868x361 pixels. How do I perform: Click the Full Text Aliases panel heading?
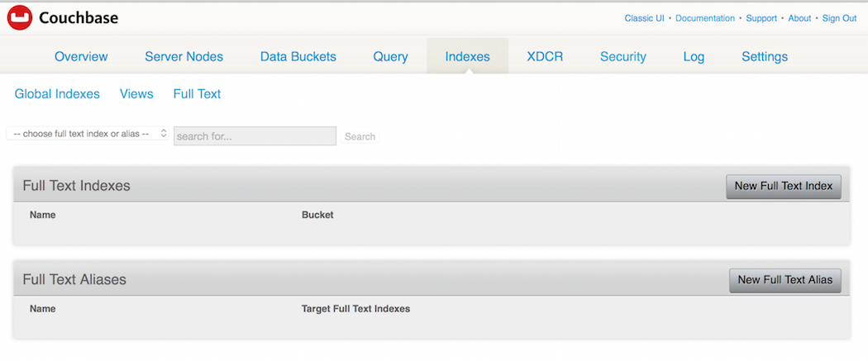click(x=74, y=280)
